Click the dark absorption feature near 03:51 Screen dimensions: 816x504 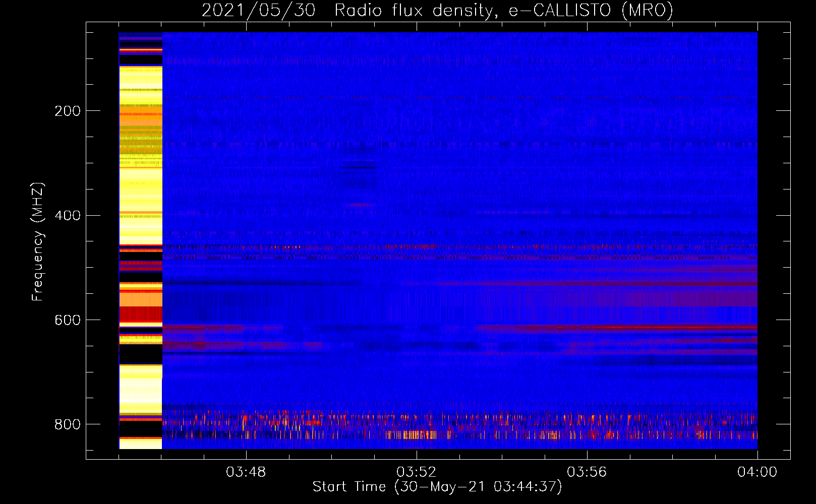point(360,167)
